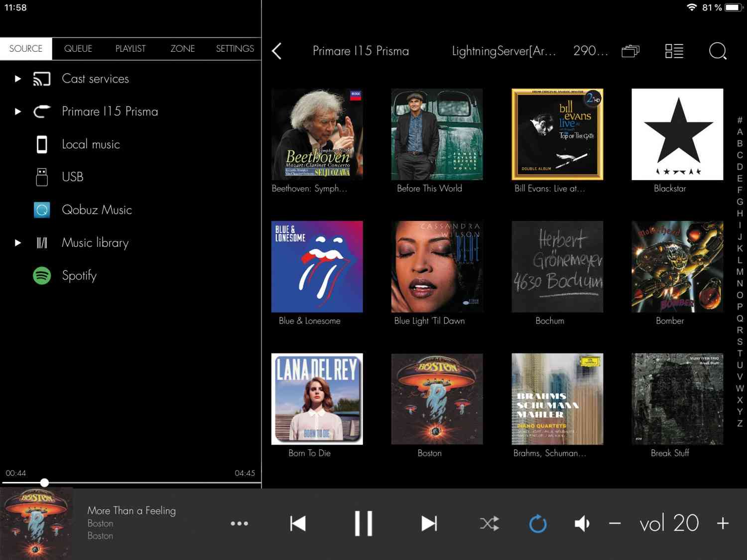Launch Spotify via its green icon
The width and height of the screenshot is (747, 560).
[x=42, y=275]
